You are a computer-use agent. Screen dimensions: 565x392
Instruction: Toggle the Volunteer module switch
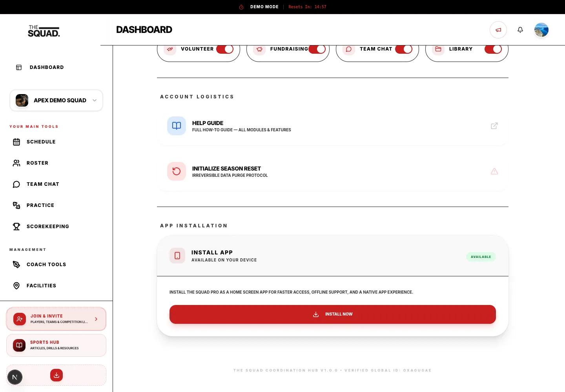pyautogui.click(x=225, y=49)
